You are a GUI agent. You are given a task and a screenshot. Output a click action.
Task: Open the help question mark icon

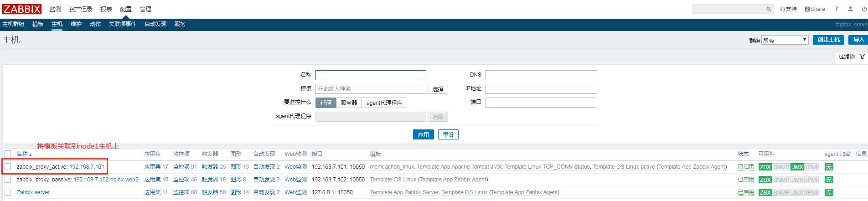837,9
